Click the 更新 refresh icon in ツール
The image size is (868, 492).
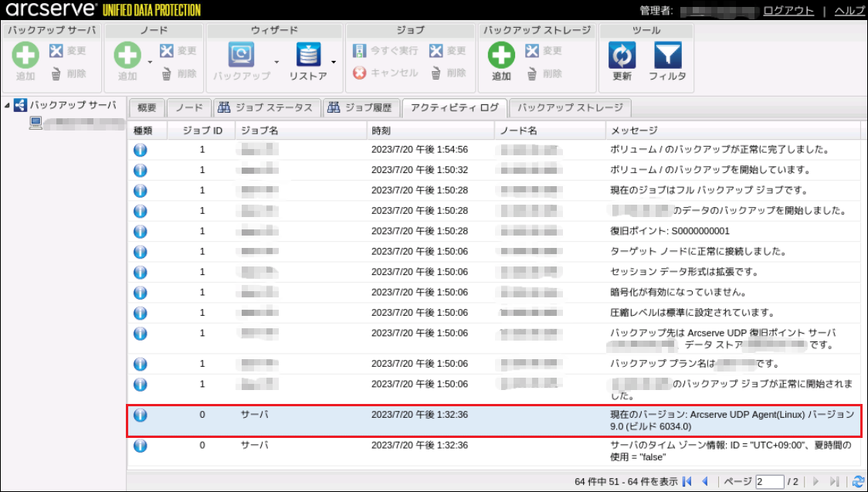[x=622, y=56]
